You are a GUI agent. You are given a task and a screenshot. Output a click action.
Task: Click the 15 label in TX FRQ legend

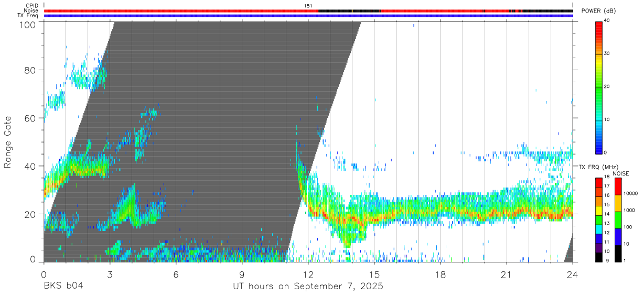click(606, 205)
